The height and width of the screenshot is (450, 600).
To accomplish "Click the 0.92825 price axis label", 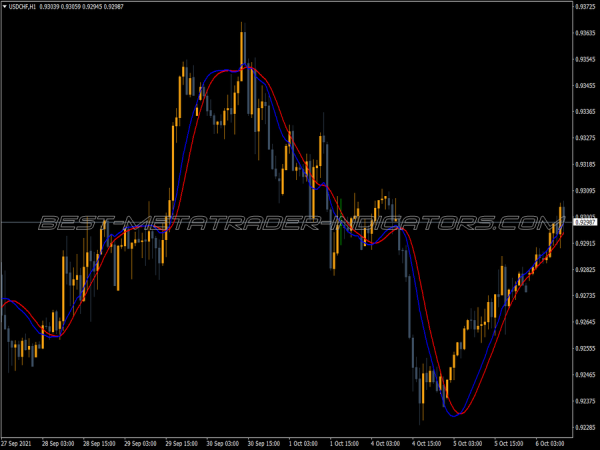I will [585, 270].
